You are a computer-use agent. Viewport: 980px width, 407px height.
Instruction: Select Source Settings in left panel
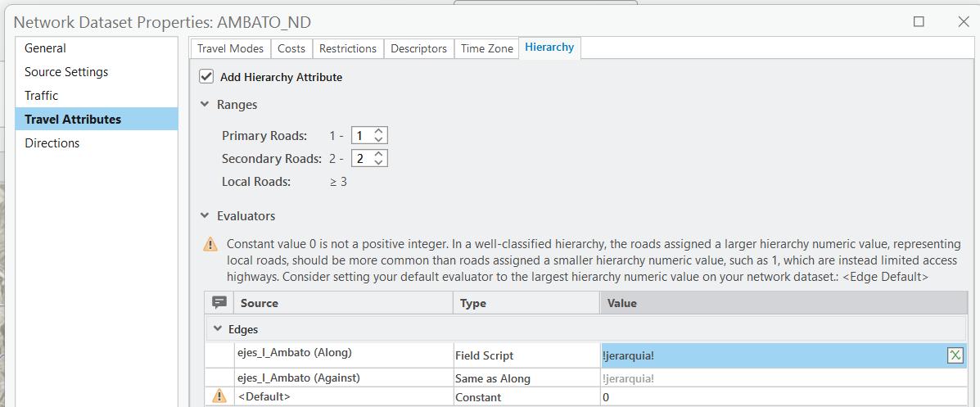(66, 72)
